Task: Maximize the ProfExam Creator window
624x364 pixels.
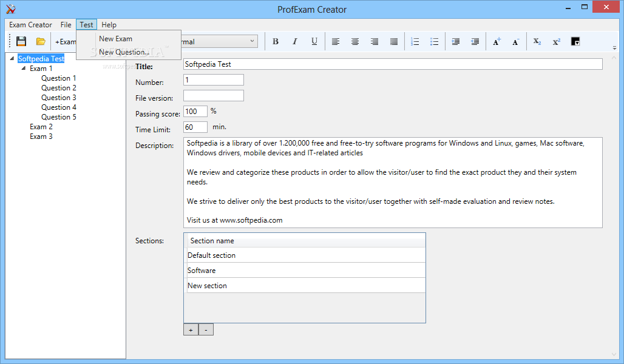Action: coord(584,7)
